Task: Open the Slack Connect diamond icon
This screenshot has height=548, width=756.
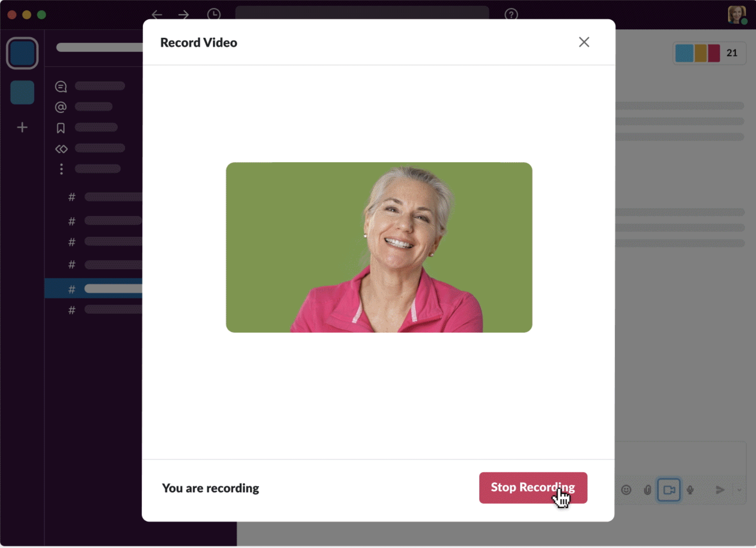Action: (61, 149)
